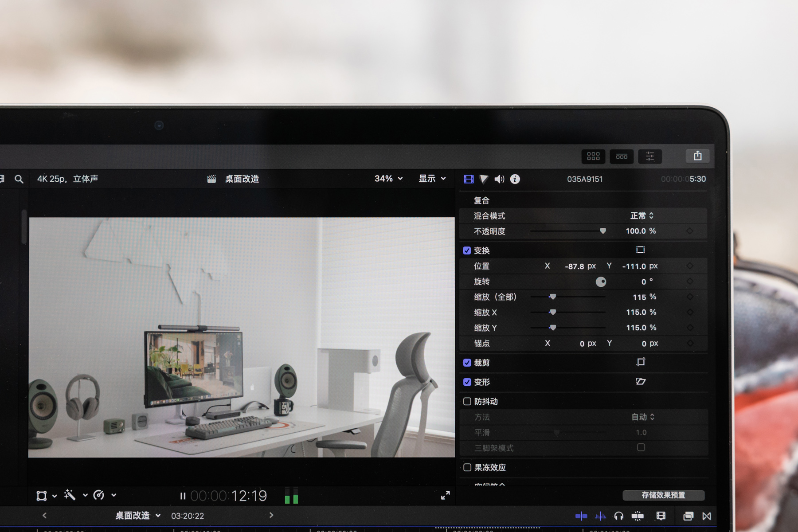Click the 缩放 Y slider handle
Image resolution: width=798 pixels, height=532 pixels.
pyautogui.click(x=552, y=328)
